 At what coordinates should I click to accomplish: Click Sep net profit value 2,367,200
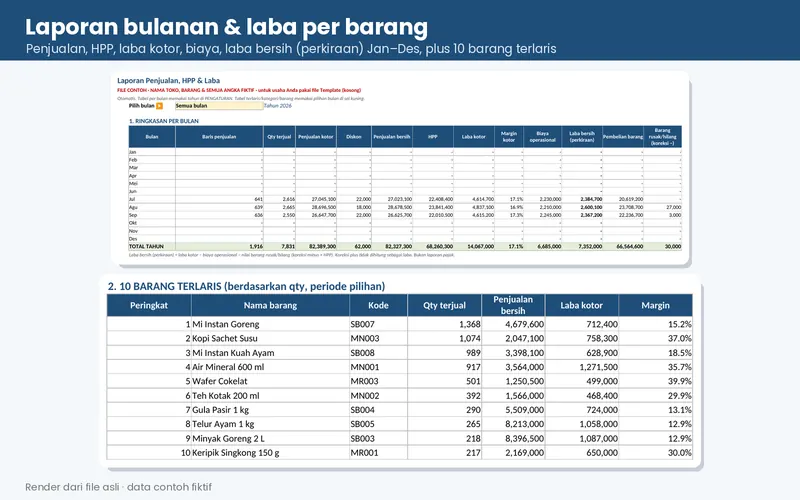591,215
